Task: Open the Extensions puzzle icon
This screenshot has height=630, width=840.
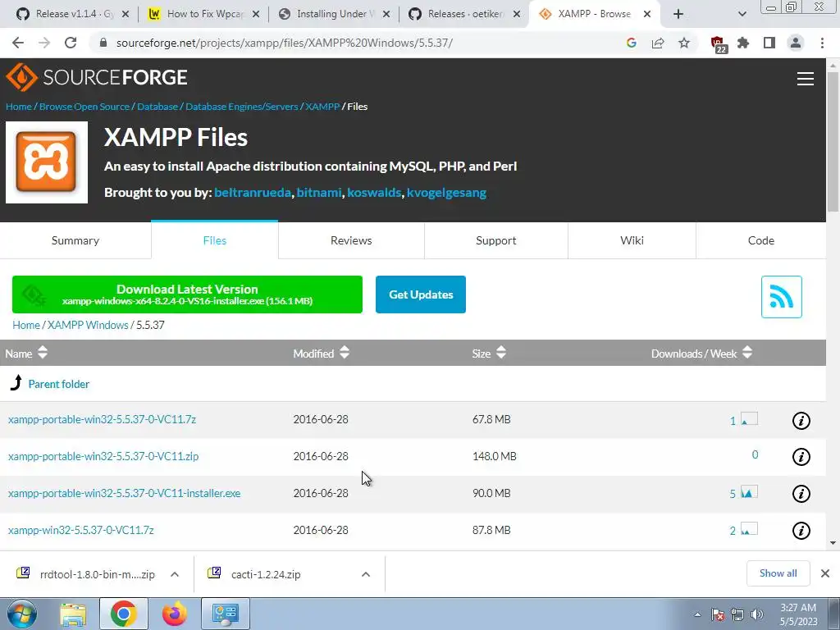Action: click(743, 43)
